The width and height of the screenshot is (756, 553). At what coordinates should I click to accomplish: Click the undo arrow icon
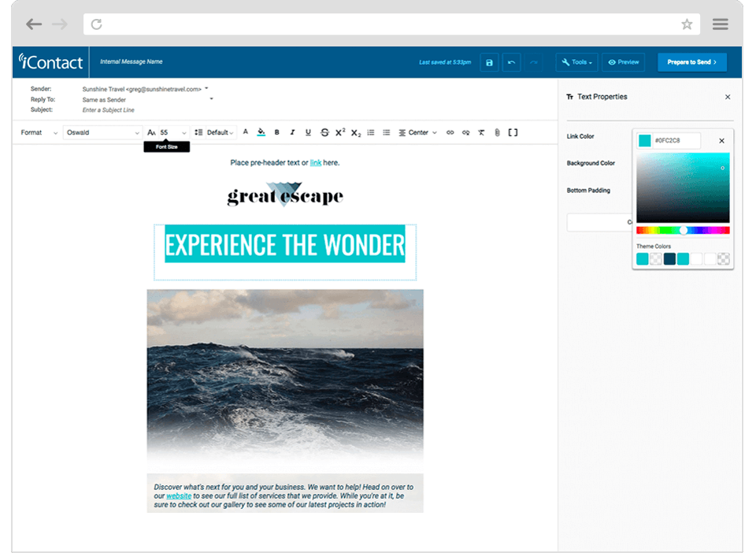(x=511, y=62)
